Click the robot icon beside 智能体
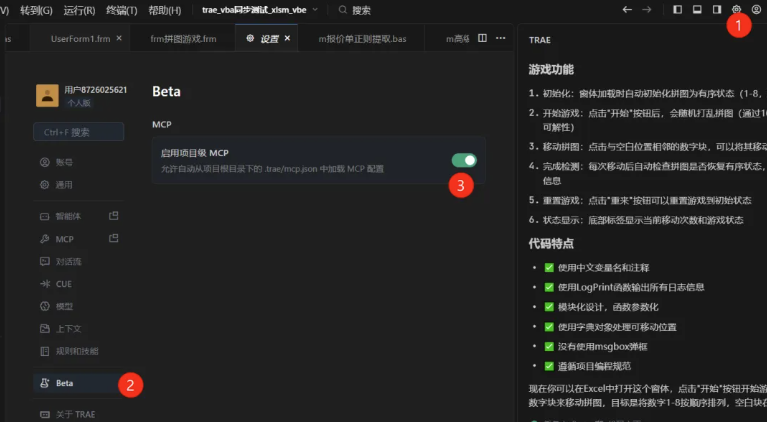Screen dimensions: 767x422 (x=45, y=216)
